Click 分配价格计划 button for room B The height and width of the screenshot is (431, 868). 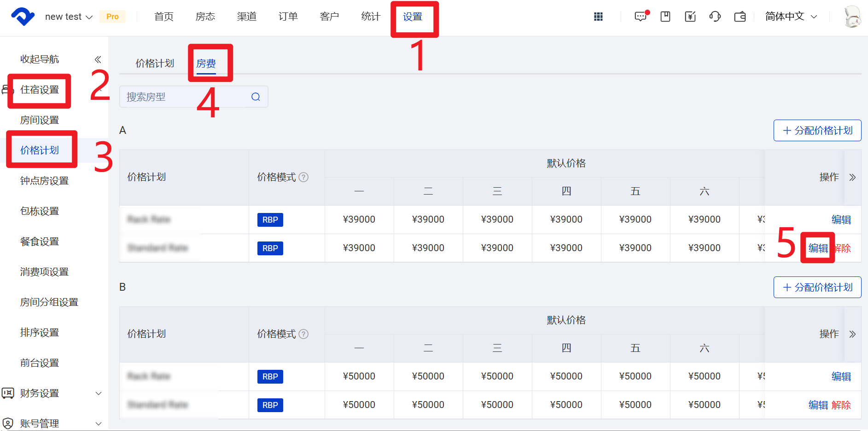817,287
